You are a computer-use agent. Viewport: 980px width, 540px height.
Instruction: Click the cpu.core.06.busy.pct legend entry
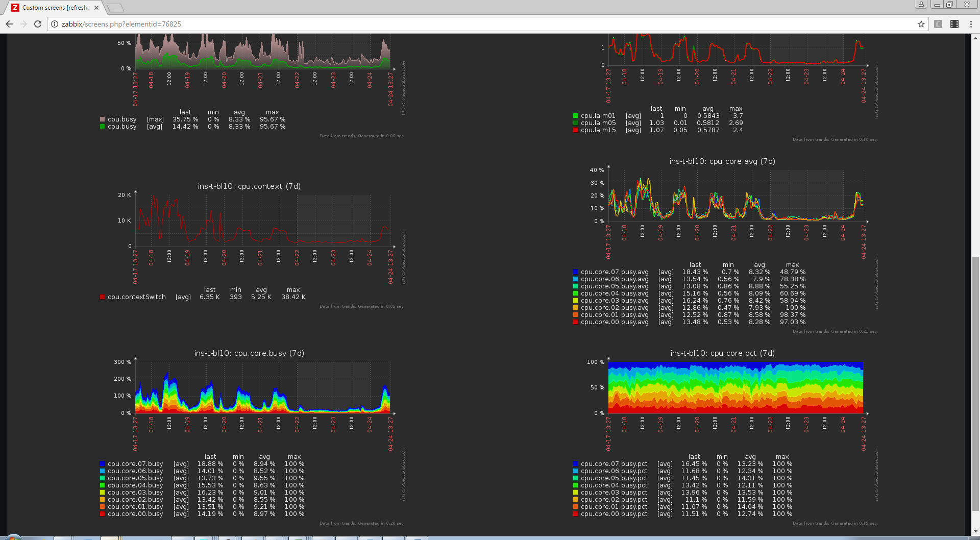pyautogui.click(x=614, y=471)
